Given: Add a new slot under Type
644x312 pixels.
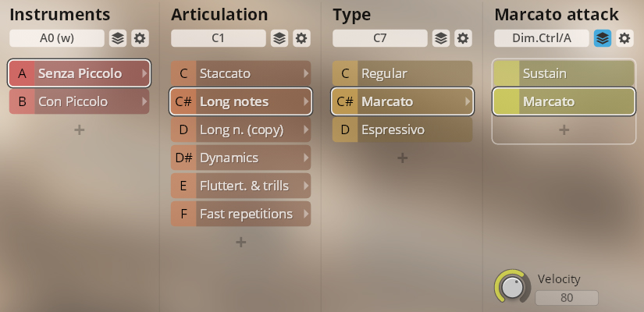Looking at the screenshot, I should coord(402,158).
